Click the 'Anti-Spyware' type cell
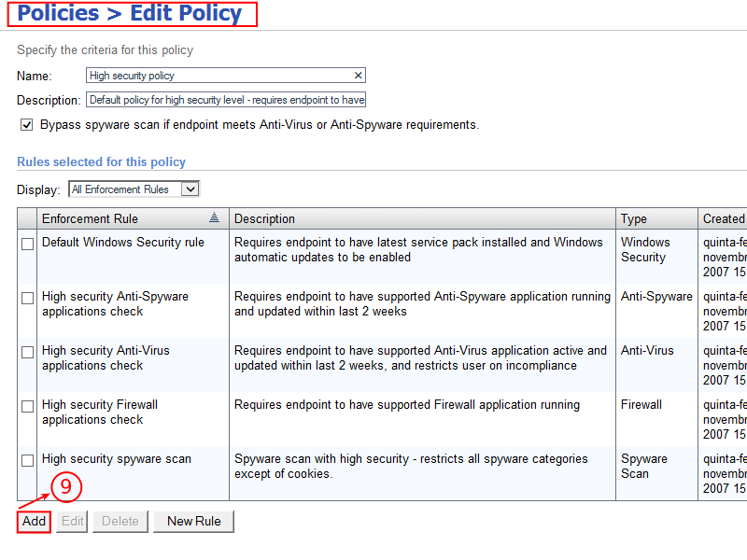The image size is (747, 560). [x=656, y=297]
